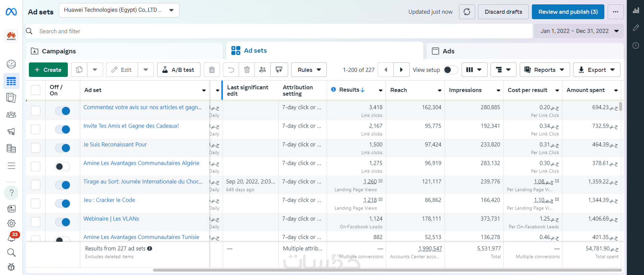This screenshot has width=644, height=275.
Task: Turn off Webinaire Les VLANs ad set
Action: pyautogui.click(x=62, y=222)
